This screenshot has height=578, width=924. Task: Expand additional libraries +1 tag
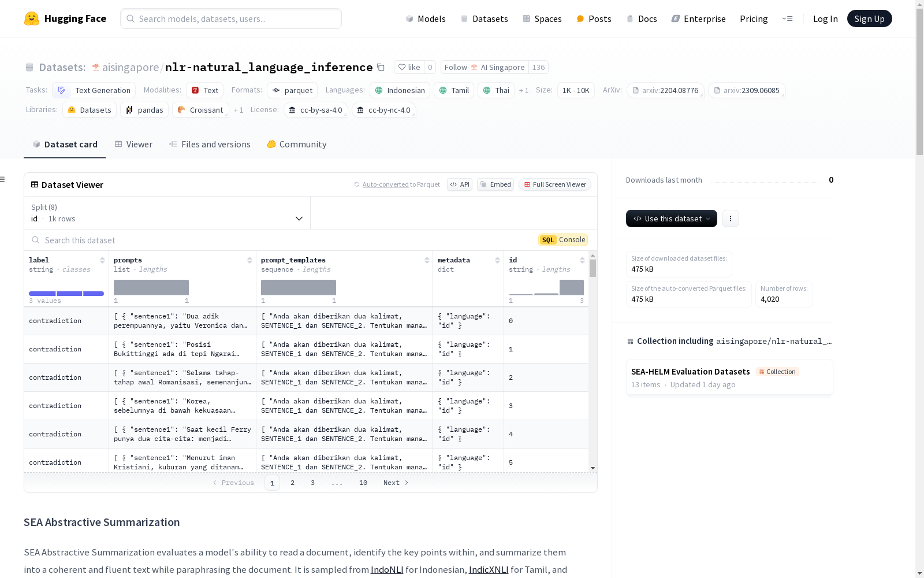pos(239,110)
